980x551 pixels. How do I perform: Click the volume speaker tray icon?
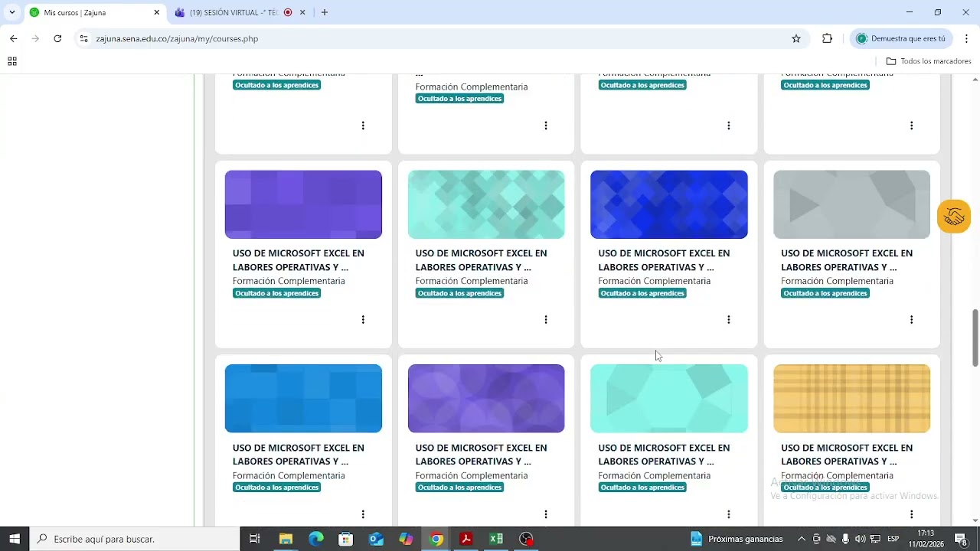[860, 539]
